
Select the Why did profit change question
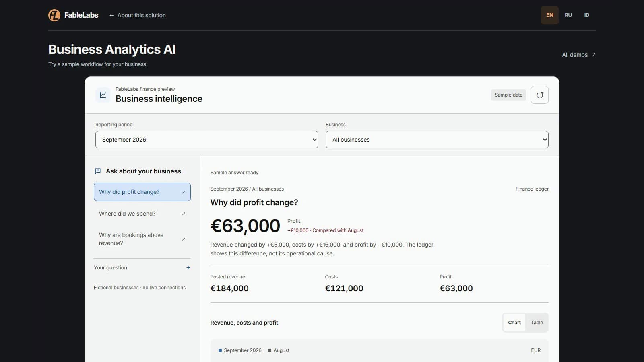[142, 192]
